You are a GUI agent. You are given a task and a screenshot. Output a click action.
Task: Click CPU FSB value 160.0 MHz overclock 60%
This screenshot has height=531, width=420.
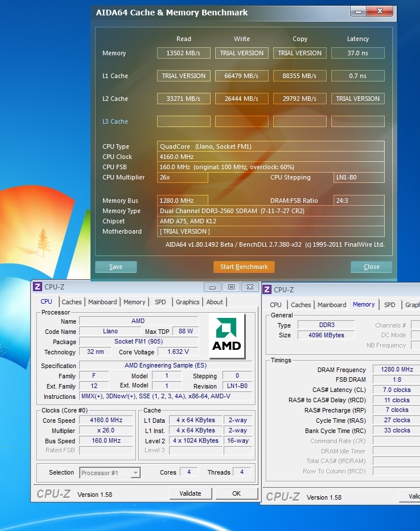[x=270, y=167]
